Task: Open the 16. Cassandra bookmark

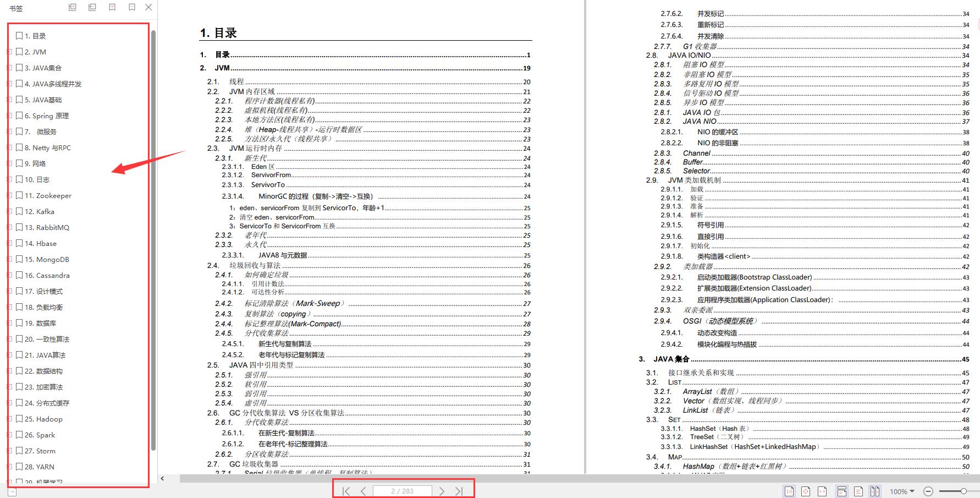Action: point(43,275)
